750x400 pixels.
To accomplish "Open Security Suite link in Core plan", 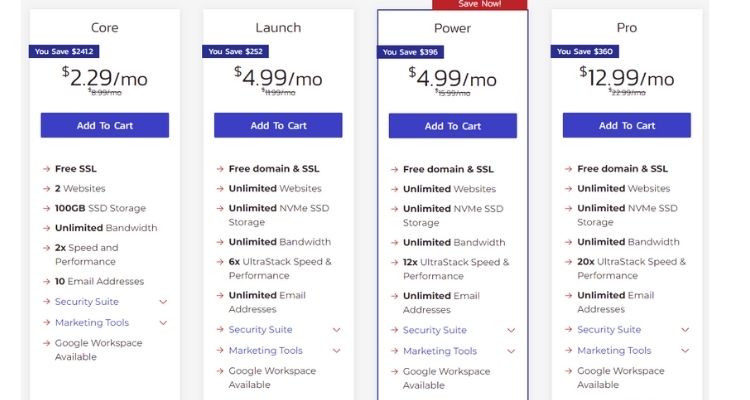I will (x=87, y=301).
